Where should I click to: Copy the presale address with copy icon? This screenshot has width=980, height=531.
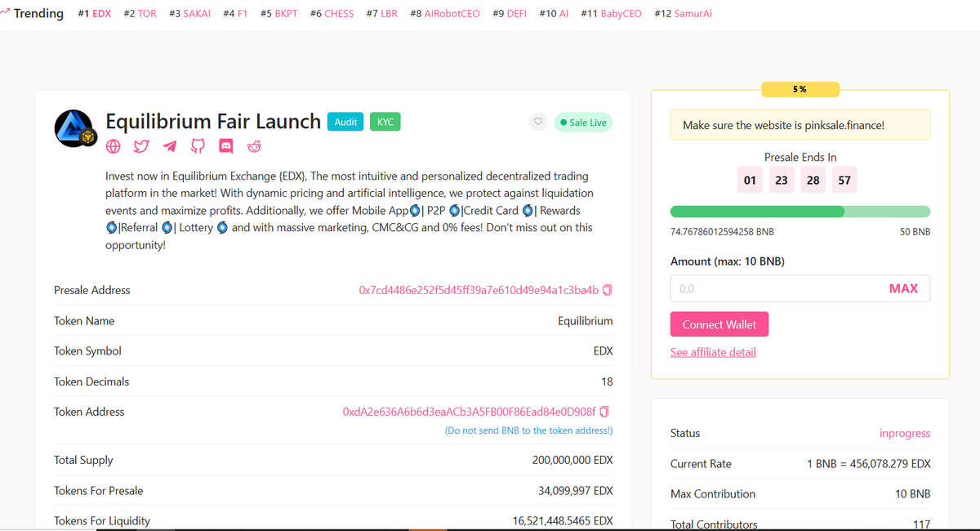pyautogui.click(x=607, y=290)
